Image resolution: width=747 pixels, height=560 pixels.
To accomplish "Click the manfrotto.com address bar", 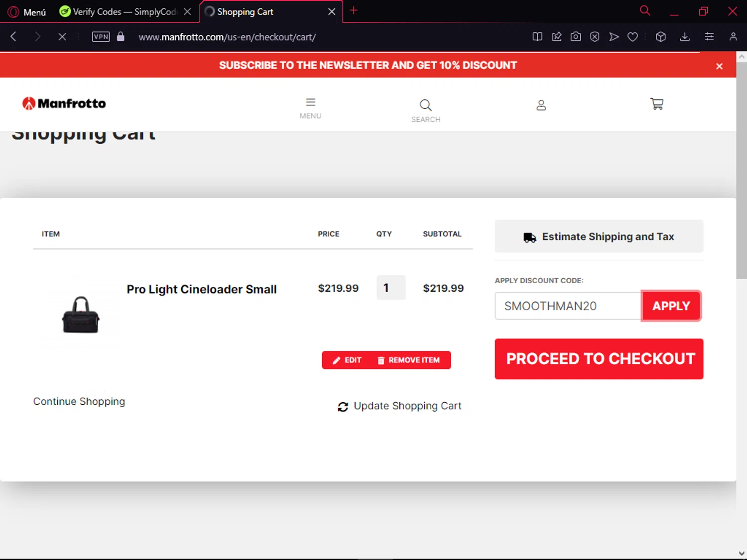I will [227, 37].
